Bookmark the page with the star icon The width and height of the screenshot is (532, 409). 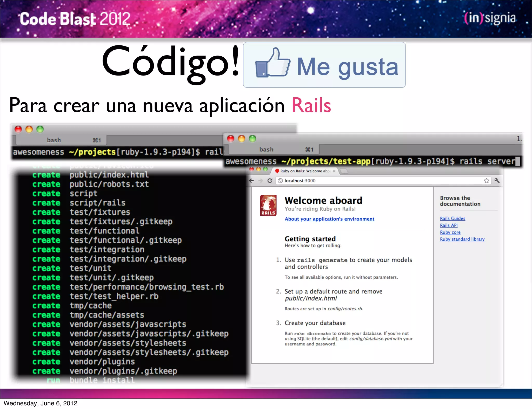click(x=487, y=181)
